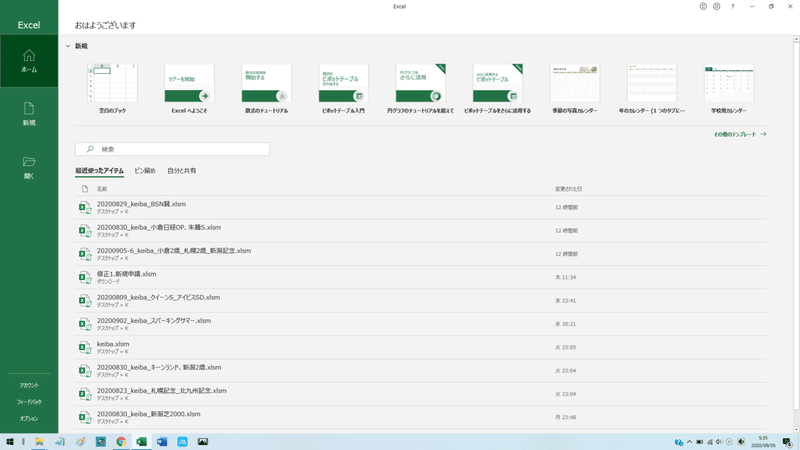Open 修正1.新規申請.xlsm from downloads
This screenshot has width=800, height=450.
pyautogui.click(x=420, y=277)
